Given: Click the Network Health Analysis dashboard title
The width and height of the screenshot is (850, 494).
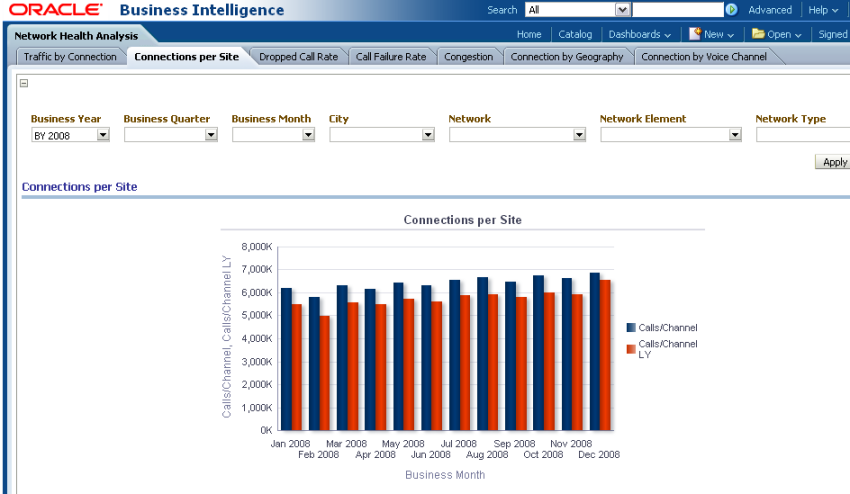Looking at the screenshot, I should point(76,36).
